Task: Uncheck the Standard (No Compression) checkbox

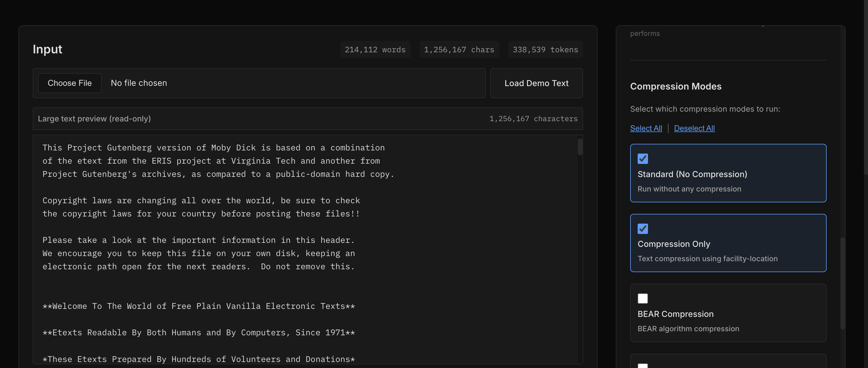Action: tap(642, 159)
